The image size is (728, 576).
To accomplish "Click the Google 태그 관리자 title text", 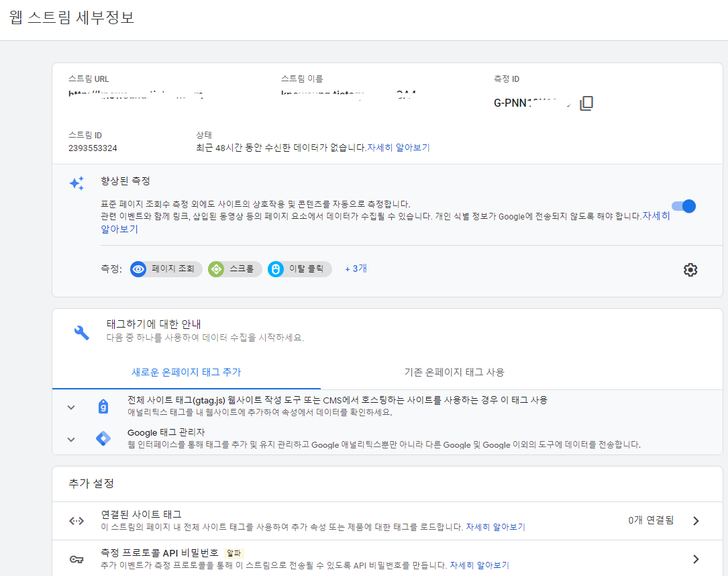I will [x=166, y=432].
